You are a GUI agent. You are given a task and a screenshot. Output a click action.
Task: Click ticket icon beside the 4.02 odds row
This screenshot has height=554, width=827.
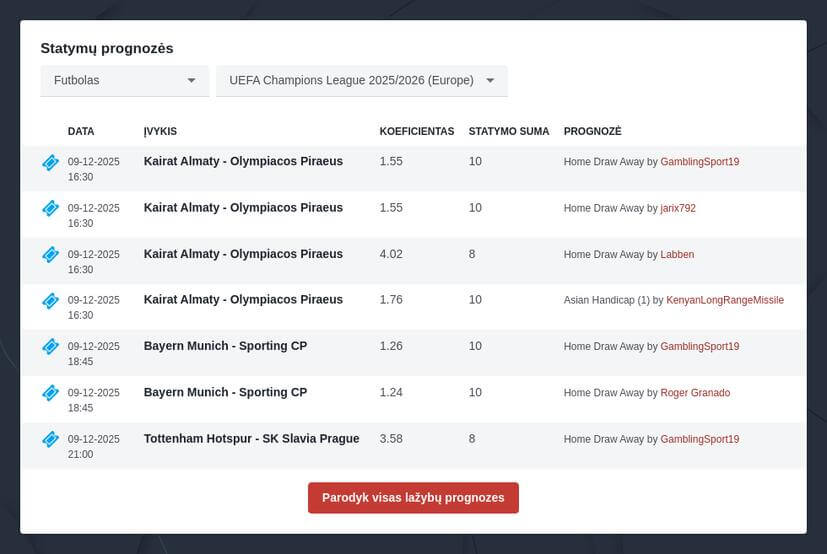coord(50,254)
